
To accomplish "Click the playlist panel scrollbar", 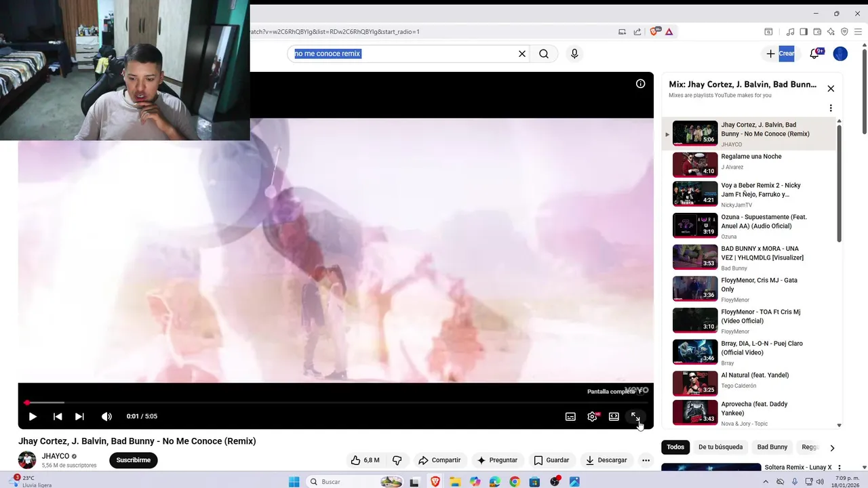I will click(839, 183).
